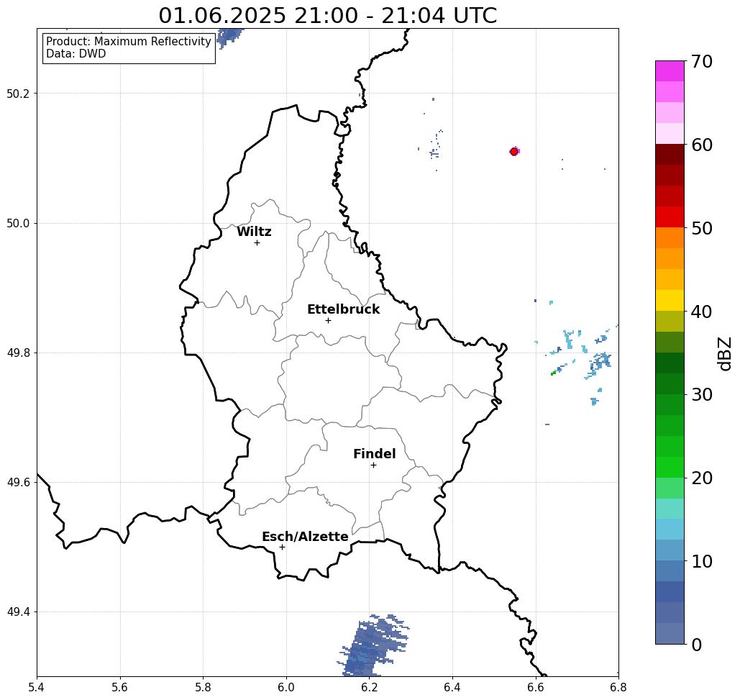
Task: Click the latitude tick label 49.4
Action: pos(17,612)
